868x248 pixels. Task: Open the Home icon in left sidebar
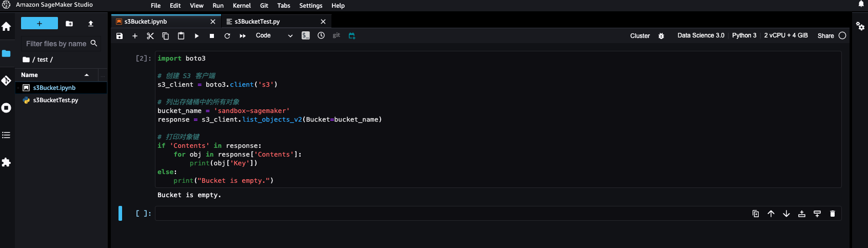(x=6, y=26)
